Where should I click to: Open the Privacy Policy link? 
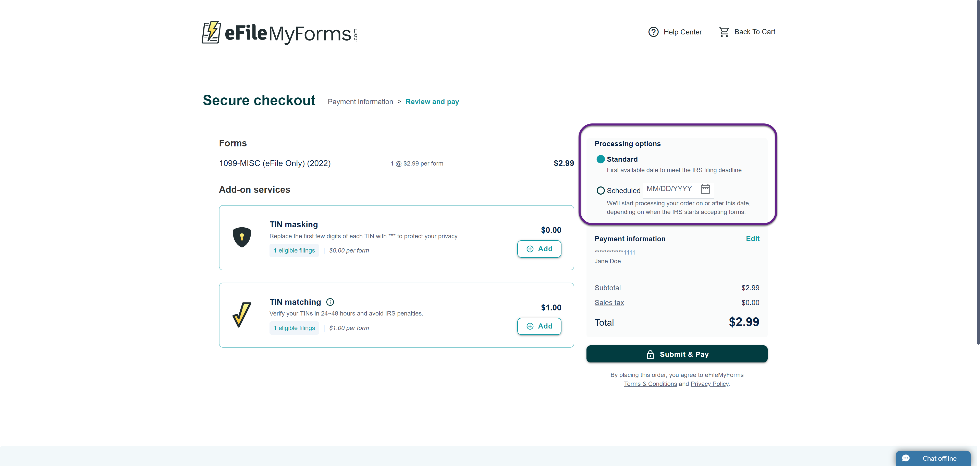(x=709, y=384)
